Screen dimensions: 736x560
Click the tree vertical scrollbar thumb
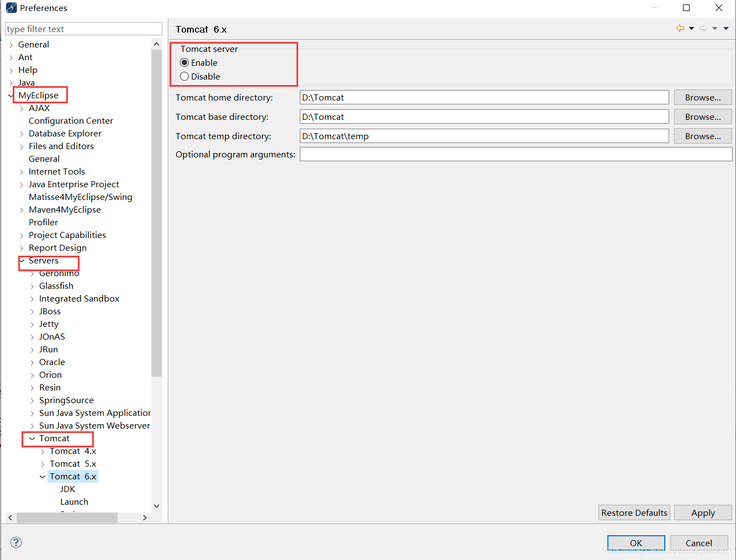tap(156, 213)
